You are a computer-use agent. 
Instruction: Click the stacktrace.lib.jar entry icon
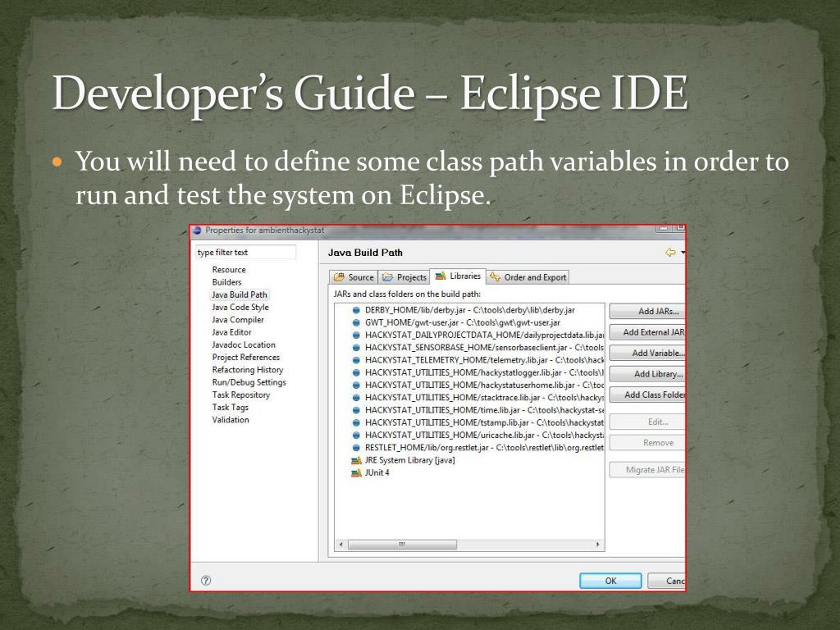[356, 398]
